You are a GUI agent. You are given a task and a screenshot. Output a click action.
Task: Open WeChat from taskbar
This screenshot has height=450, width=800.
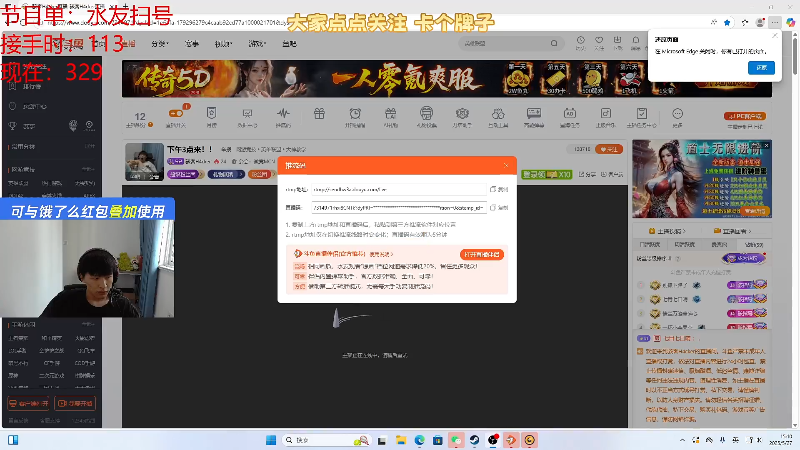point(456,440)
